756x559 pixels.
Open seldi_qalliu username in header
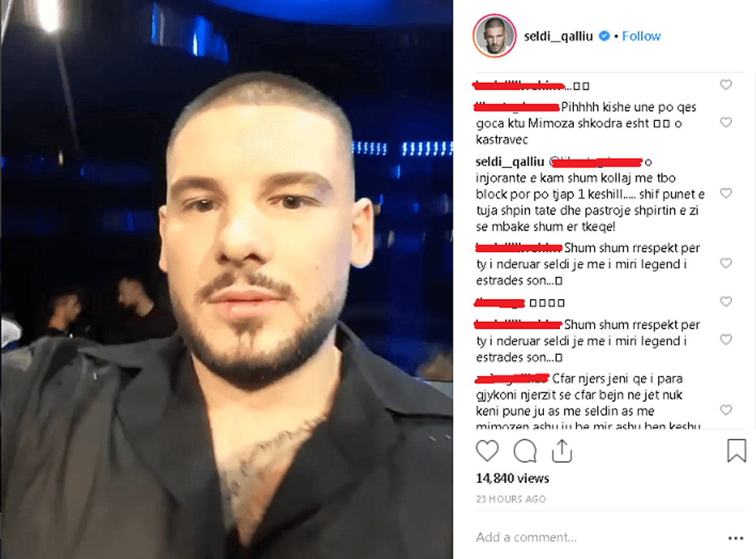coord(559,36)
